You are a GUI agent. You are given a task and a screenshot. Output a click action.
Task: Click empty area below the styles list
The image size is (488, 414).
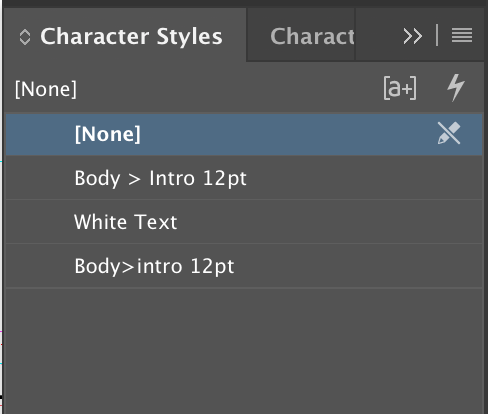point(244,351)
